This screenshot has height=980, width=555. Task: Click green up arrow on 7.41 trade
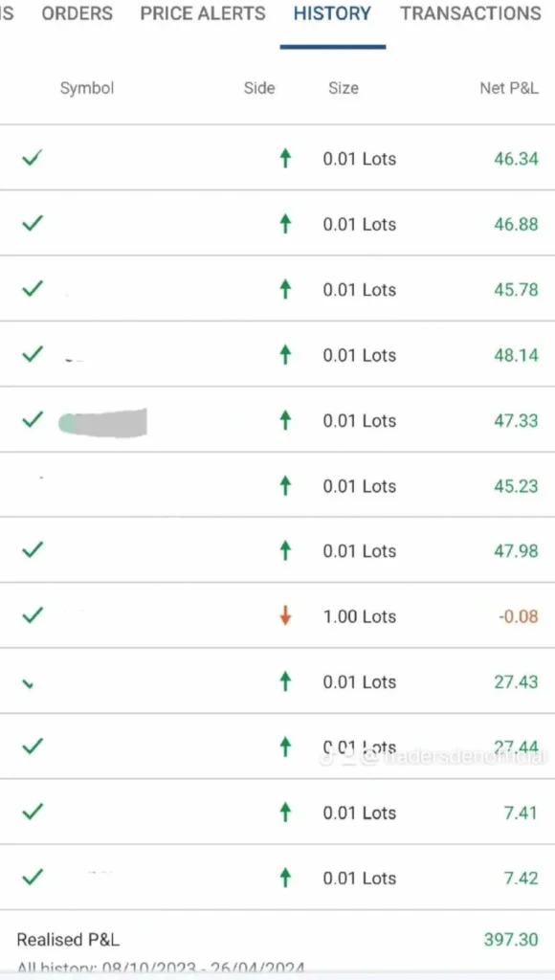(285, 813)
